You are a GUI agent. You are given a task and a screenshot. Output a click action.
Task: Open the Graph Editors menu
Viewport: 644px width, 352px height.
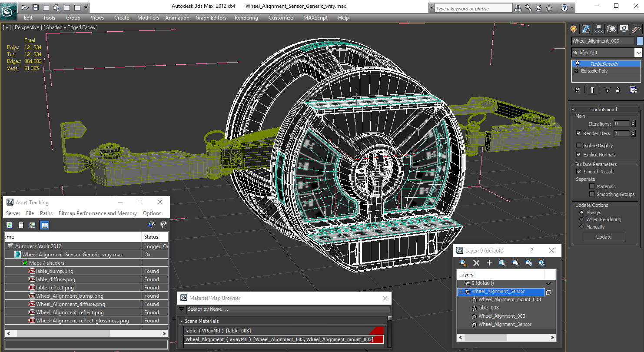[211, 18]
